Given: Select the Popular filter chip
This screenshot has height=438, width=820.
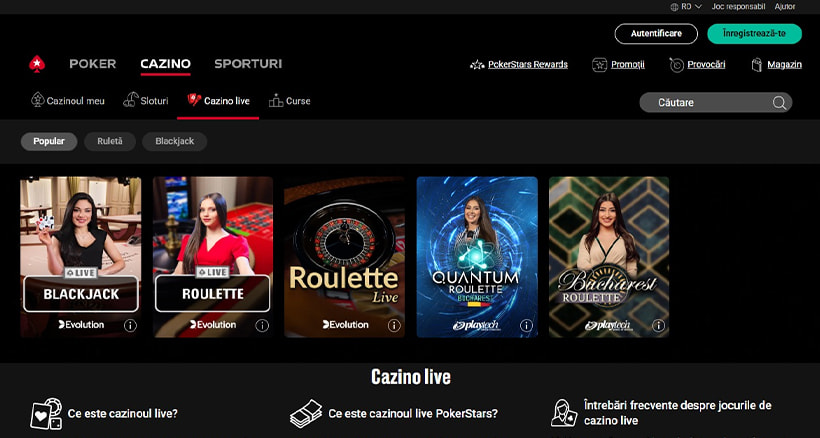Looking at the screenshot, I should pyautogui.click(x=49, y=141).
